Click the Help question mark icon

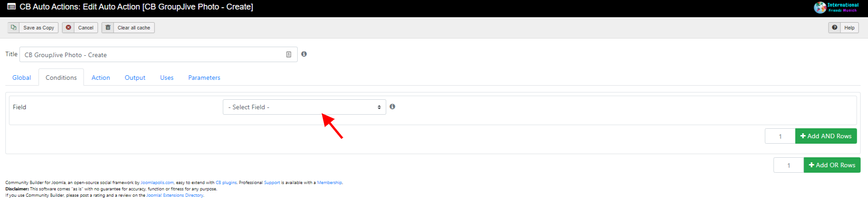[834, 28]
